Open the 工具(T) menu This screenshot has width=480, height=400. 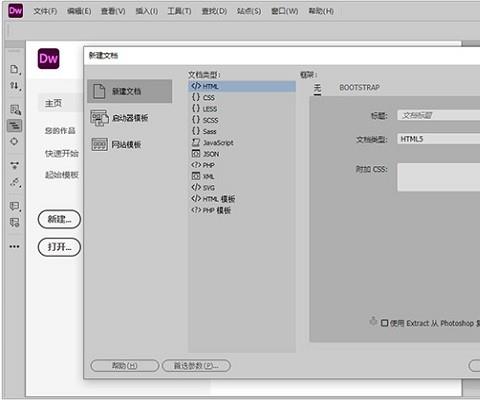(179, 11)
